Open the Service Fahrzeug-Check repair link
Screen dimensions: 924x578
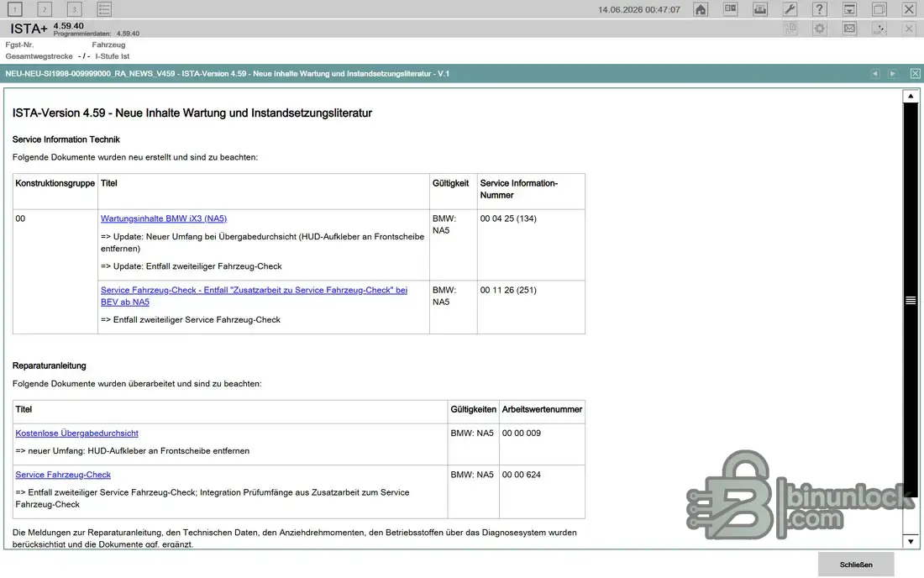[x=63, y=475]
